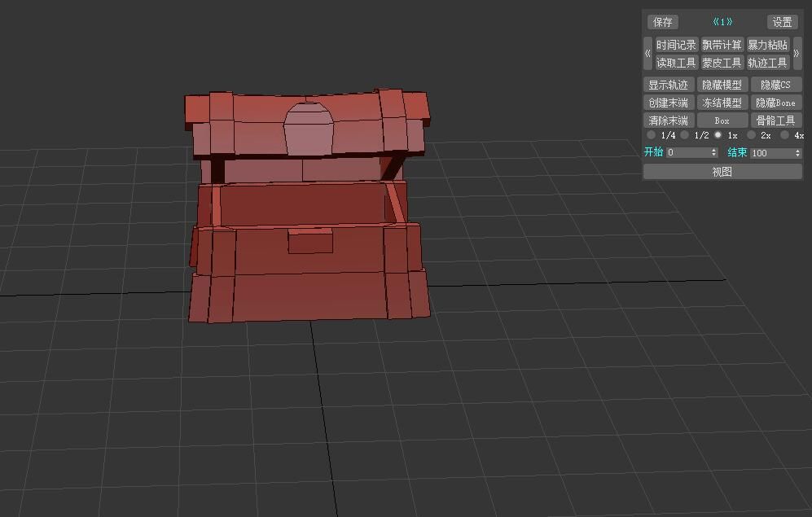Choose the 4x speed radio option

[x=785, y=135]
